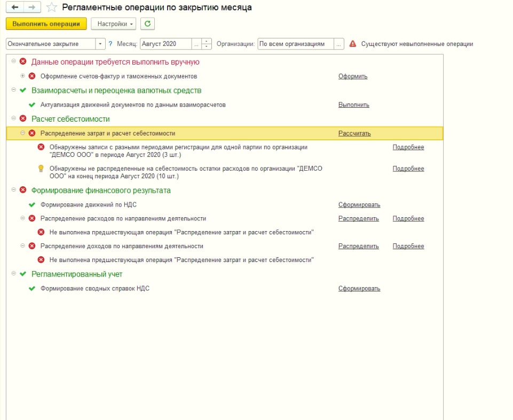
Task: Open the 'Окончательное закрытие' mode dropdown
Action: (x=100, y=44)
